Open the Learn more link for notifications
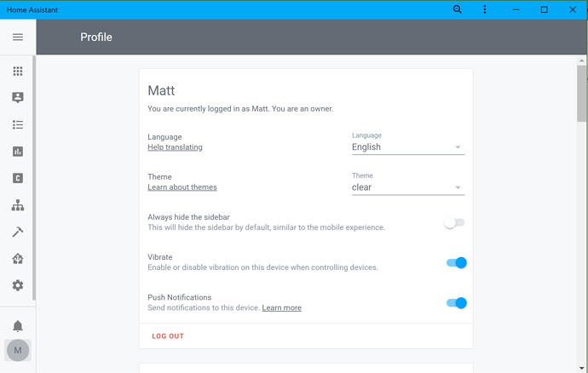Image resolution: width=588 pixels, height=373 pixels. (281, 307)
